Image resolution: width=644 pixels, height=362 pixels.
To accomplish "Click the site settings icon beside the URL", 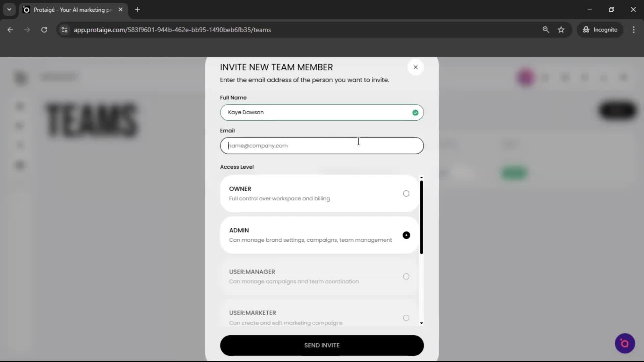I will (64, 30).
